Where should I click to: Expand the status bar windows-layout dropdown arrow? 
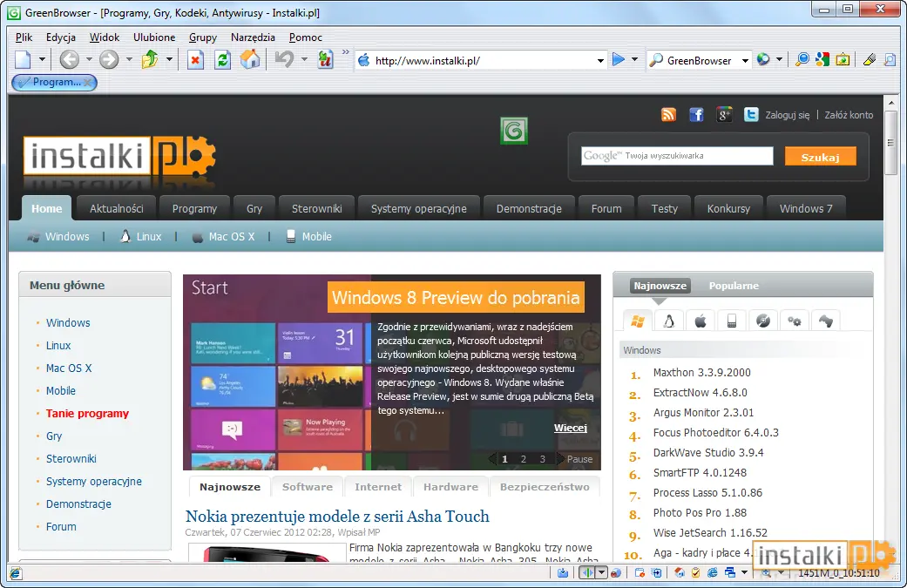[744, 573]
